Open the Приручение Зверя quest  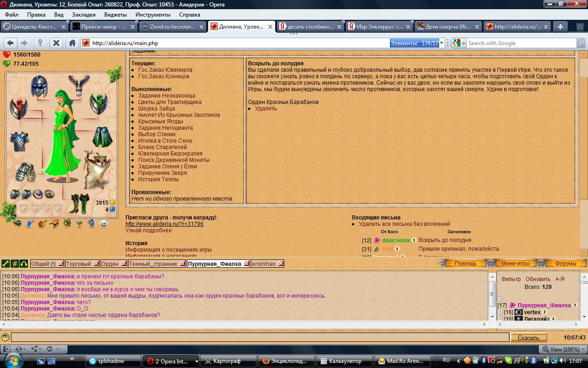pyautogui.click(x=163, y=173)
